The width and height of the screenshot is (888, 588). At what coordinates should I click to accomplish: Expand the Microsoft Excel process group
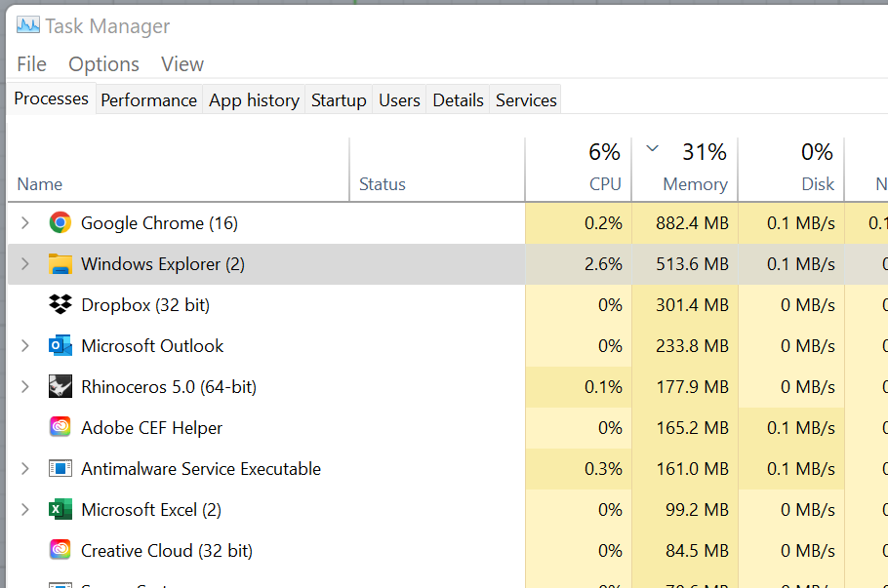click(x=25, y=509)
